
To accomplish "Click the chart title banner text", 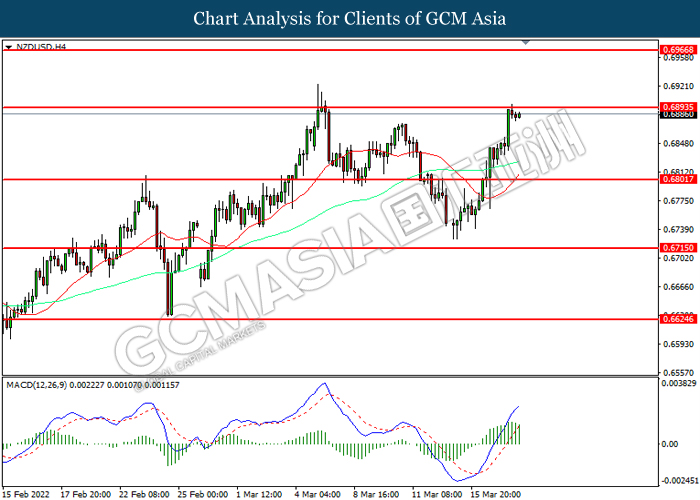I will coord(349,19).
